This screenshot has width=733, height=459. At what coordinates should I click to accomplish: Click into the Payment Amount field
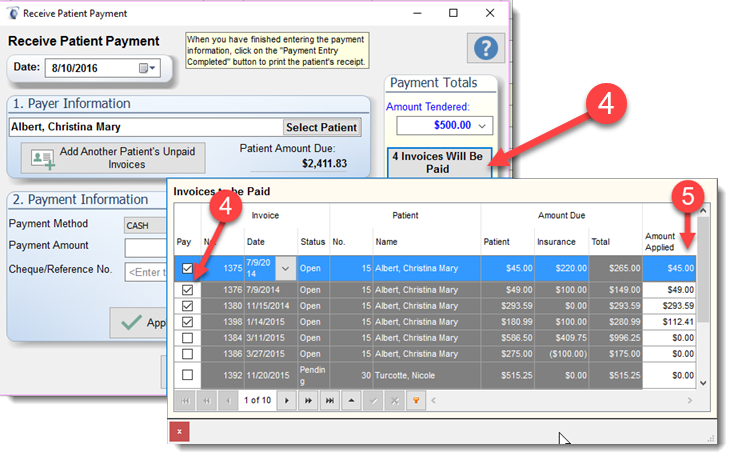(x=146, y=248)
